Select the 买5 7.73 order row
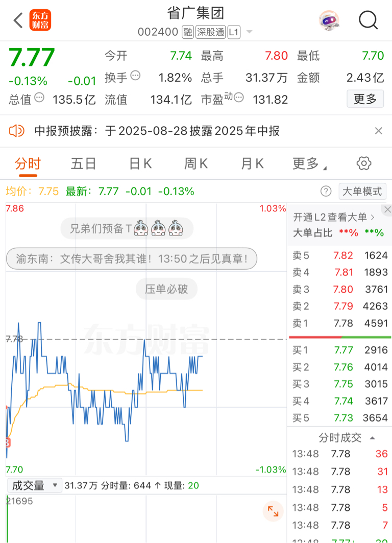The width and height of the screenshot is (392, 543). (x=340, y=418)
